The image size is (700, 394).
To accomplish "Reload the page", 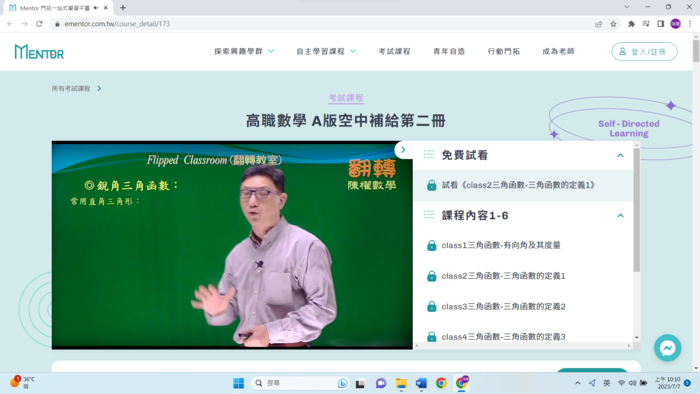I will point(39,24).
